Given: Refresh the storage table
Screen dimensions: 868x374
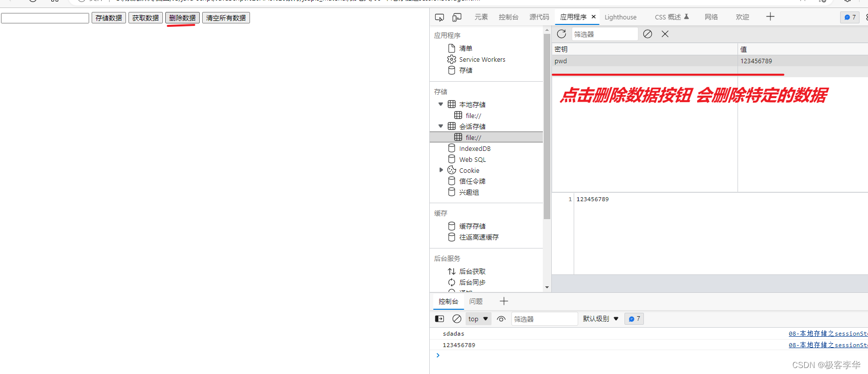Looking at the screenshot, I should click(561, 34).
